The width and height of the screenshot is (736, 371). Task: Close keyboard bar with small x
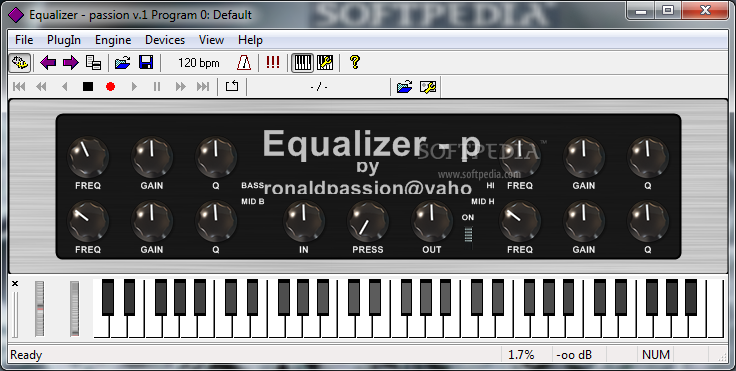pyautogui.click(x=15, y=283)
